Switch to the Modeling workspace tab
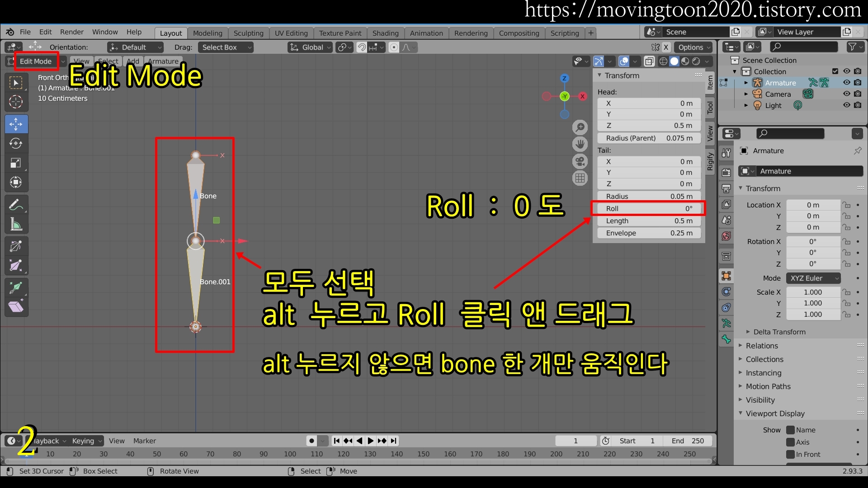Image resolution: width=868 pixels, height=488 pixels. coord(208,33)
